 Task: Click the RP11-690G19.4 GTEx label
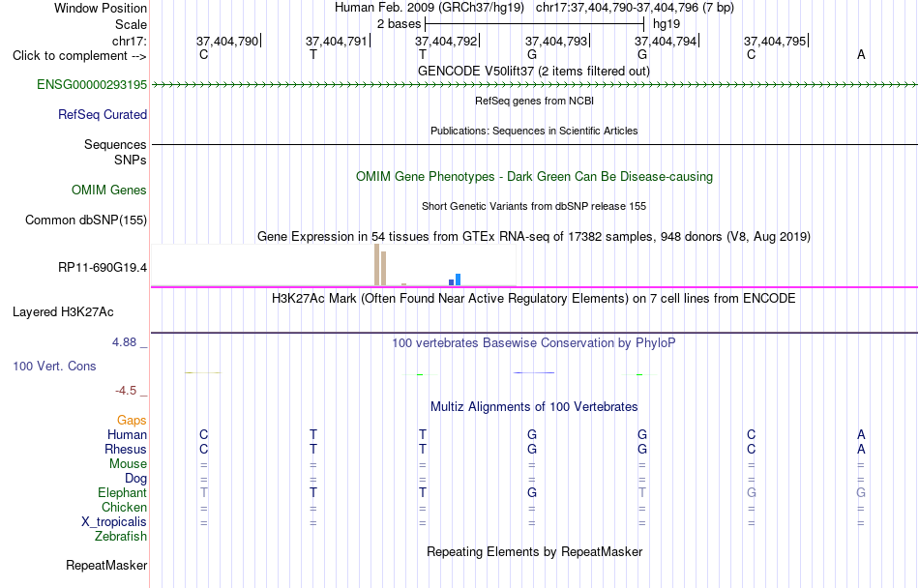pos(103,268)
